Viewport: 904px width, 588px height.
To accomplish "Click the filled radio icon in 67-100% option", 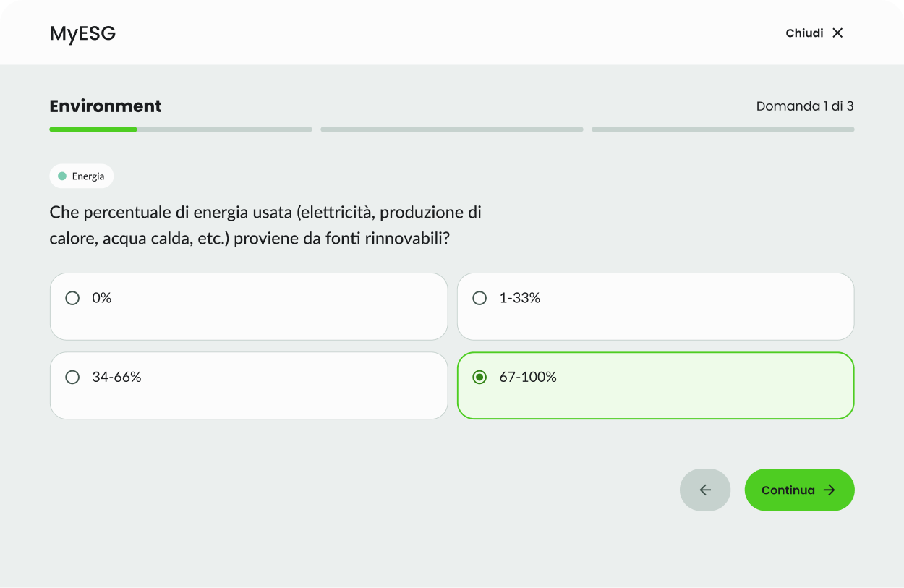I will [479, 377].
